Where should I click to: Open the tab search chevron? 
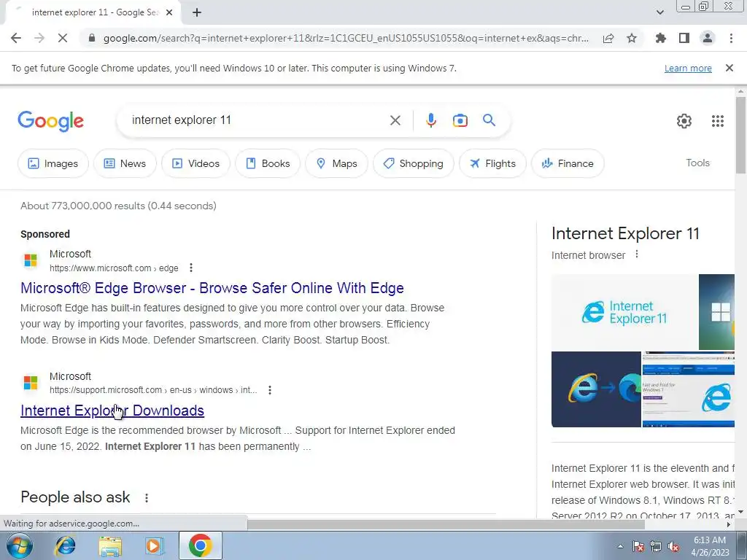coord(659,12)
